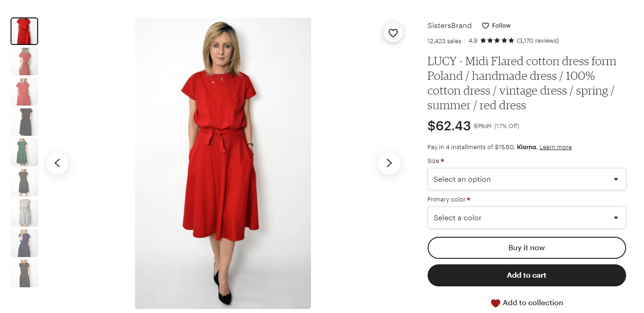Click the main red dress product image

pos(223,163)
